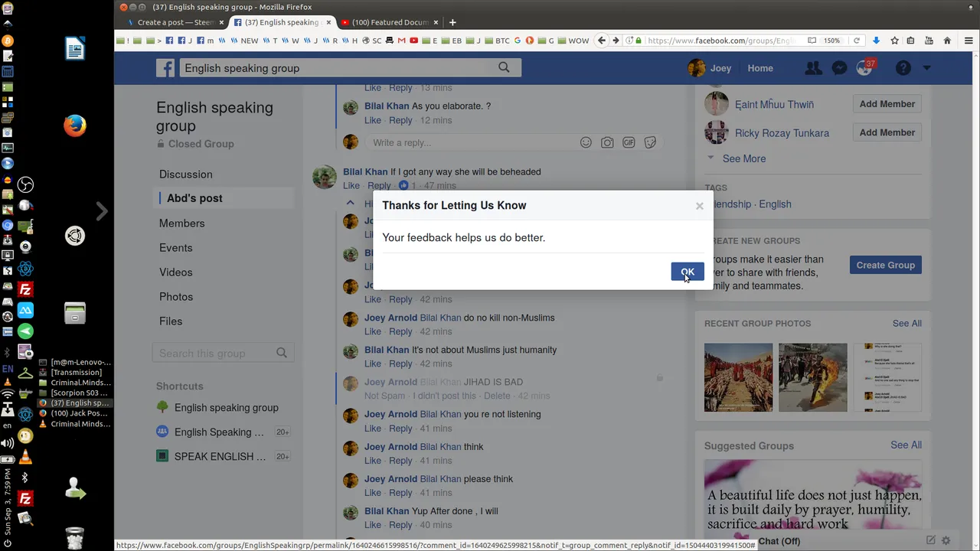The image size is (980, 551).
Task: Open the notifications globe with 37 badge
Action: [x=865, y=68]
